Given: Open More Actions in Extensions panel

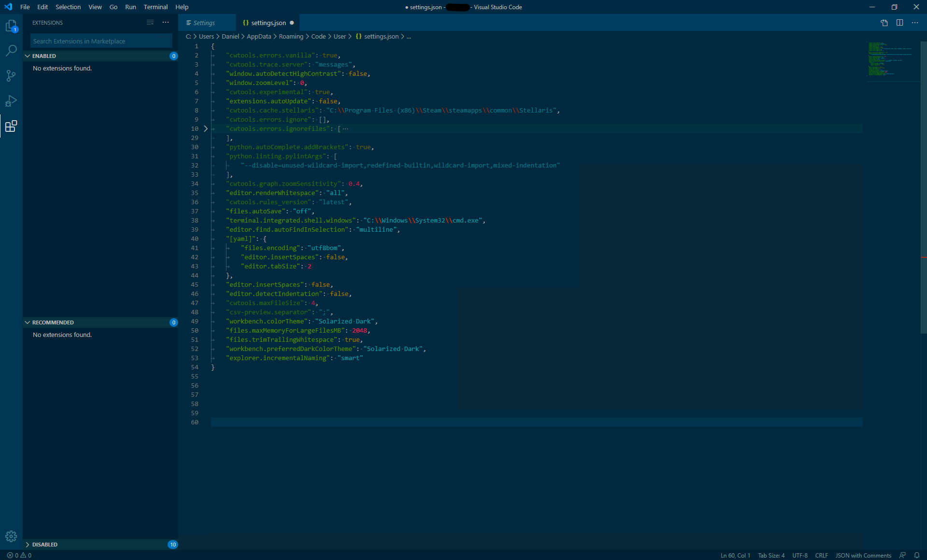Looking at the screenshot, I should coord(166,22).
